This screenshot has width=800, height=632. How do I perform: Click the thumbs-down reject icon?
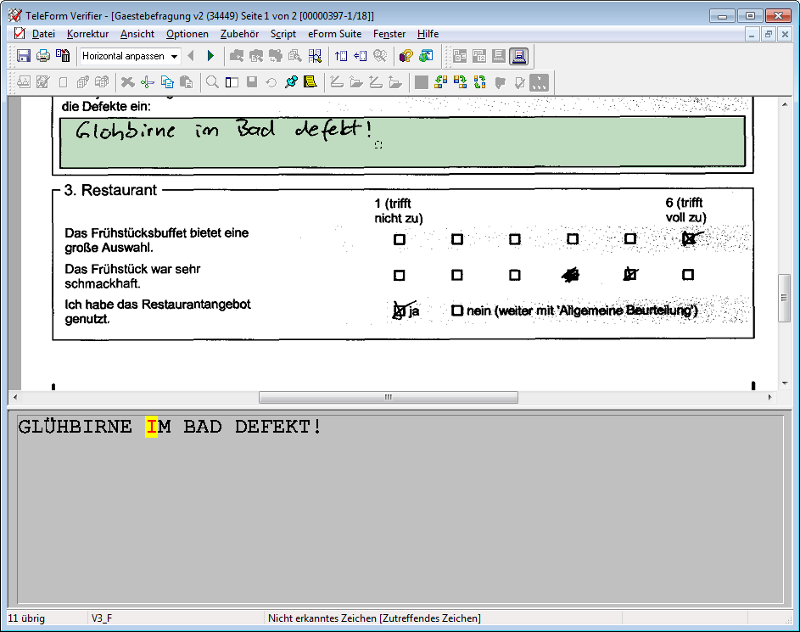tap(501, 82)
